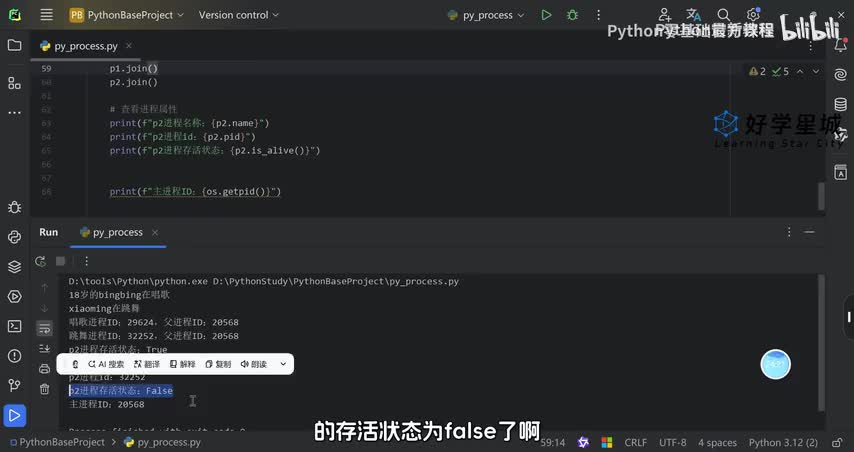Screen dimensions: 854x452
Task: Toggle scroll to end in Run console
Action: (45, 349)
